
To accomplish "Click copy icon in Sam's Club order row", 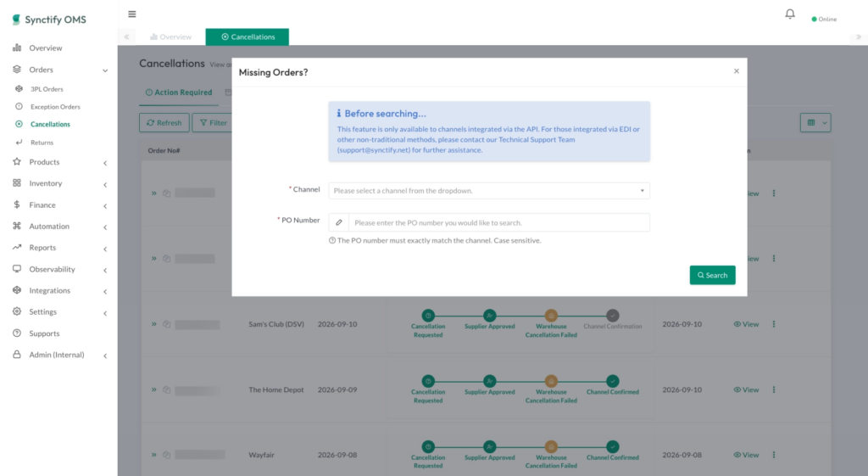I will tap(167, 324).
